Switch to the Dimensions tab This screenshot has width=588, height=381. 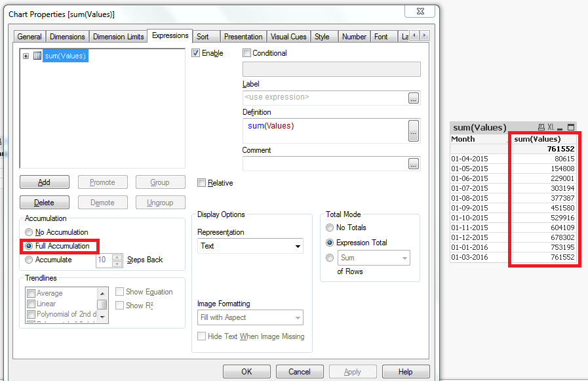67,37
